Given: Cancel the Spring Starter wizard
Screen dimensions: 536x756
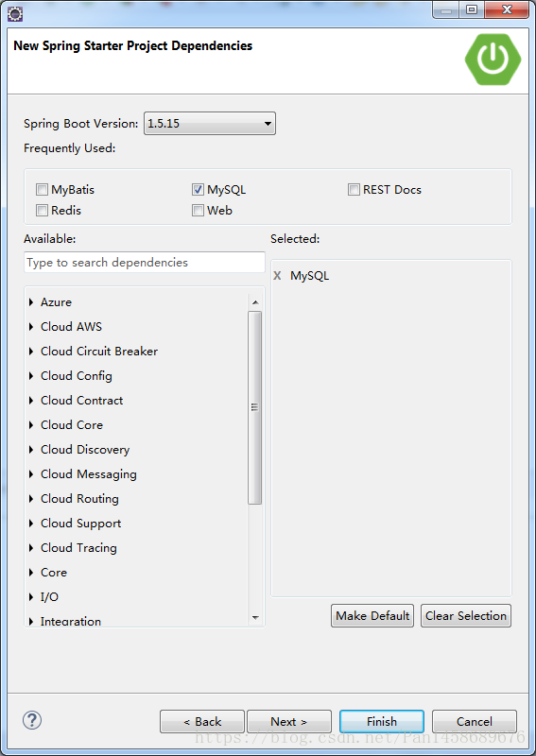Looking at the screenshot, I should pos(475,722).
